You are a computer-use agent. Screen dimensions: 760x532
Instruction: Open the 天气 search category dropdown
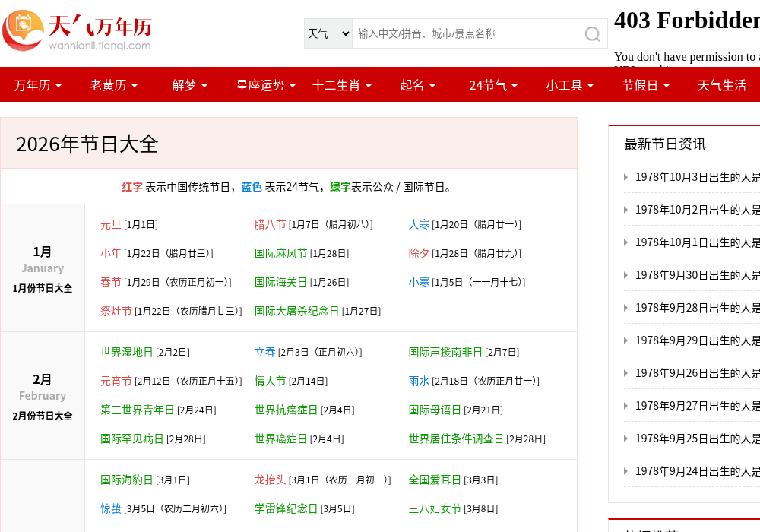click(x=328, y=33)
